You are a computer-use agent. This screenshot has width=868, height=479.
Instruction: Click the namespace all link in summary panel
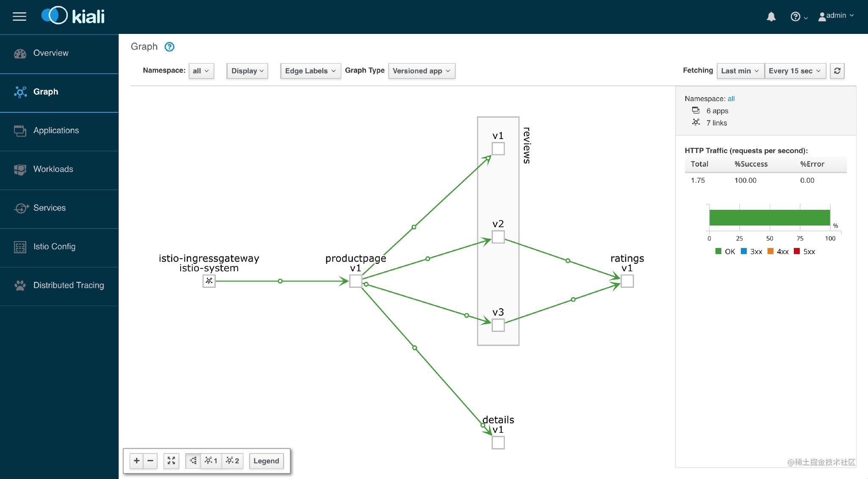[x=731, y=99]
